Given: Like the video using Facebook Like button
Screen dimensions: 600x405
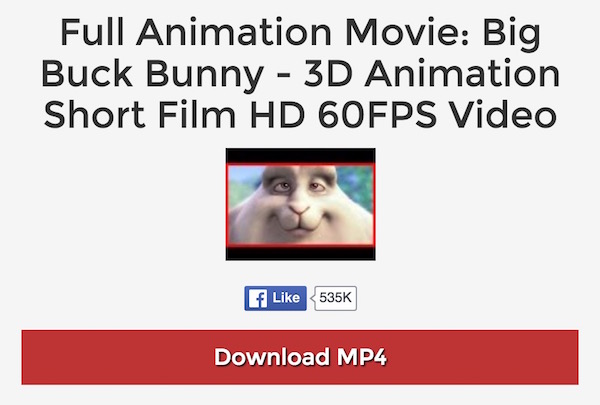Looking at the screenshot, I should coord(276,298).
